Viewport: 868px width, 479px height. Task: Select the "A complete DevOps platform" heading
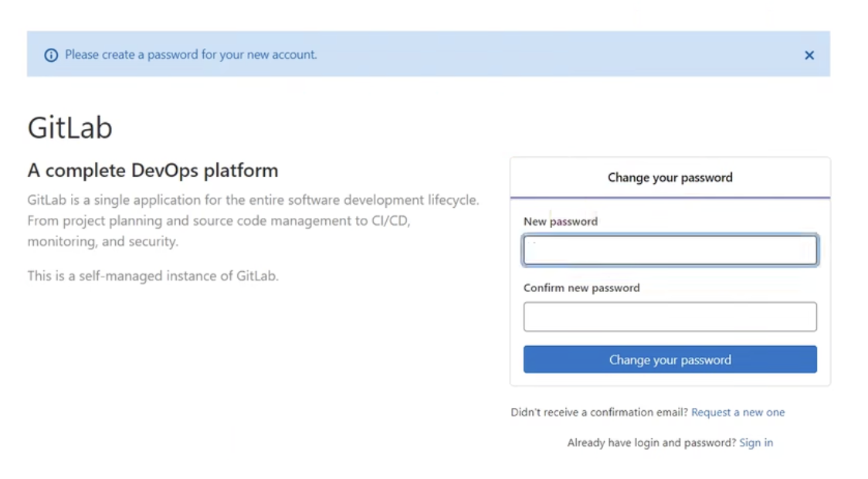point(152,170)
